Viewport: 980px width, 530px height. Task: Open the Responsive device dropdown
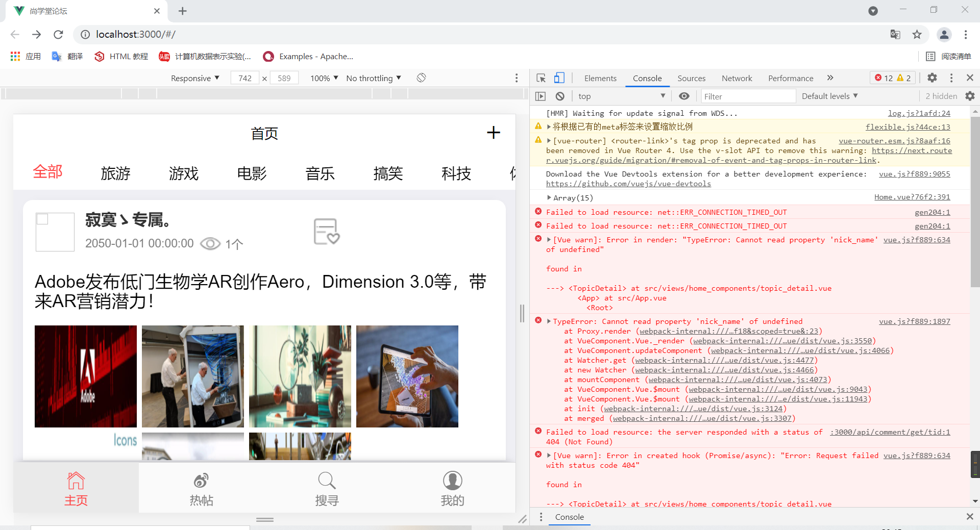pyautogui.click(x=195, y=78)
